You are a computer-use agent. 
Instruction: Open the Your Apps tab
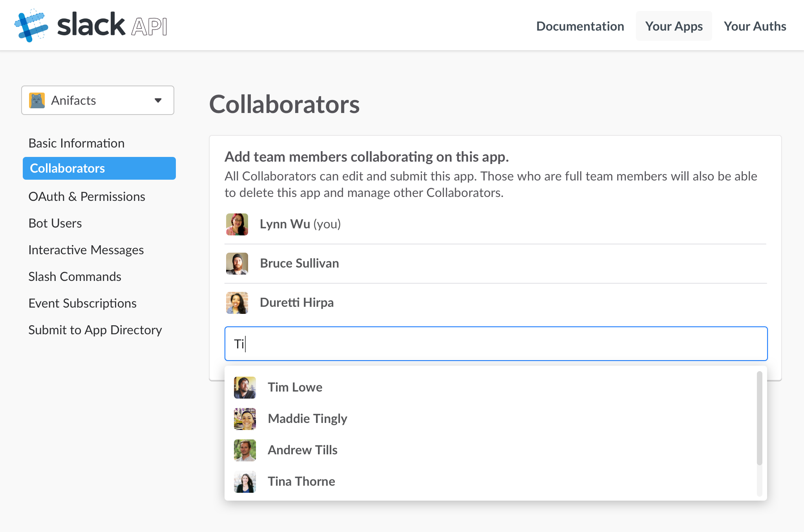[674, 26]
